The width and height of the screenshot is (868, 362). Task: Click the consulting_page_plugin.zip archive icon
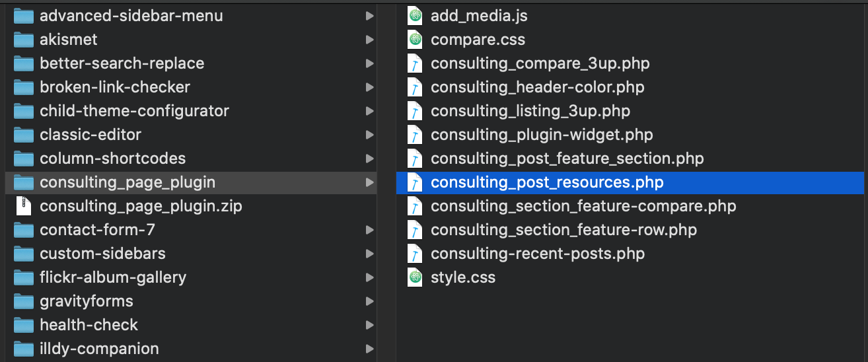[x=24, y=206]
